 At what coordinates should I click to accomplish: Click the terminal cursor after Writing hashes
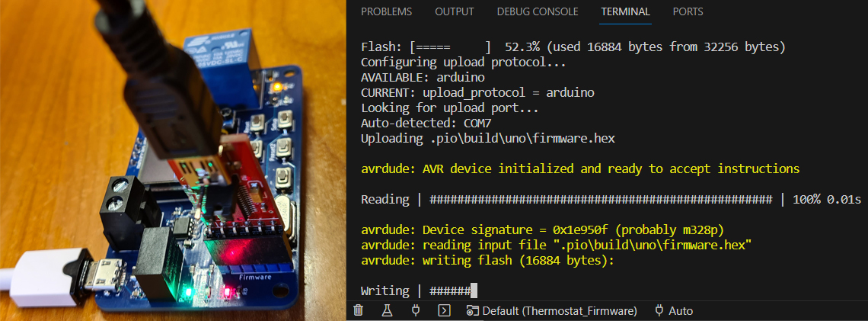pyautogui.click(x=474, y=291)
